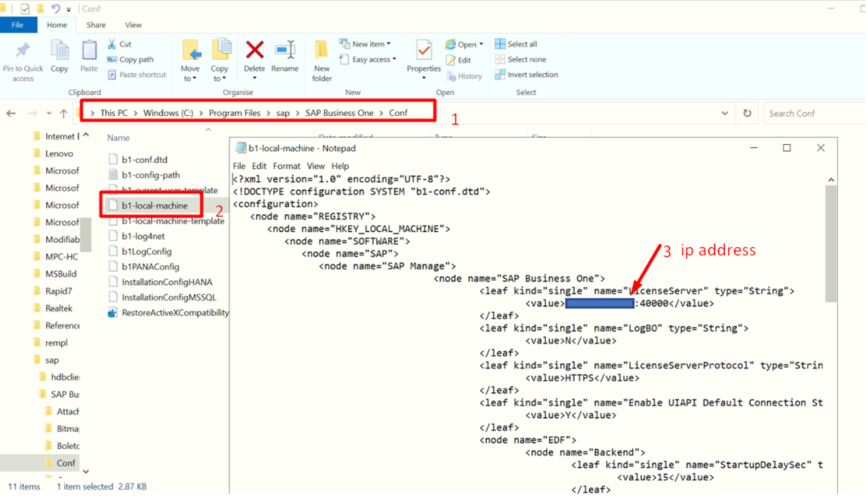Select the b1-local-machine file
Screen dimensions: 868x502
pos(148,206)
